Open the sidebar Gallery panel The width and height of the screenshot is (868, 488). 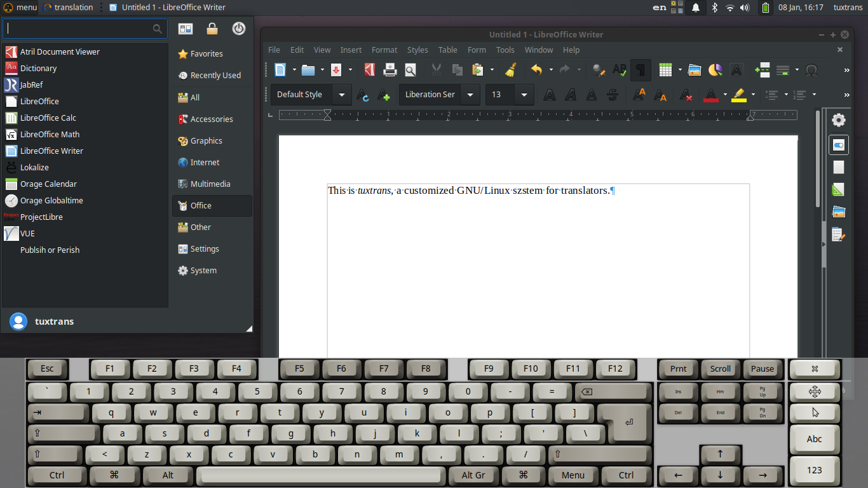coord(838,212)
